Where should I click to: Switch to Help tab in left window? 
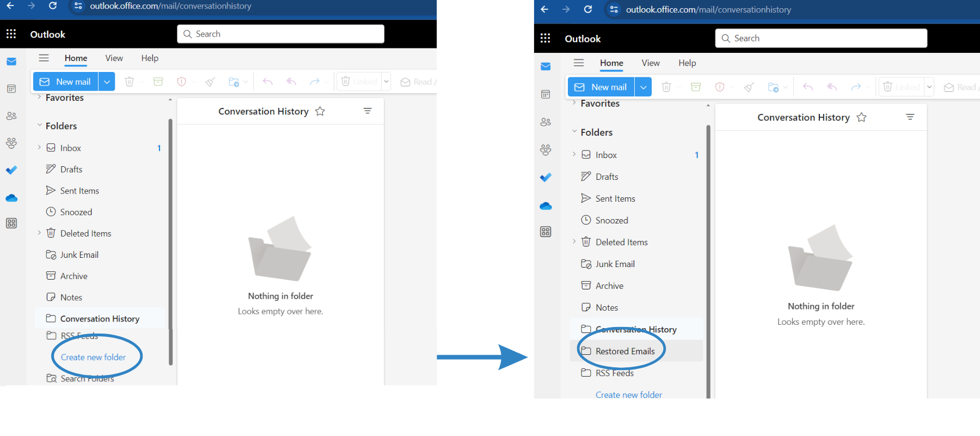[x=150, y=58]
